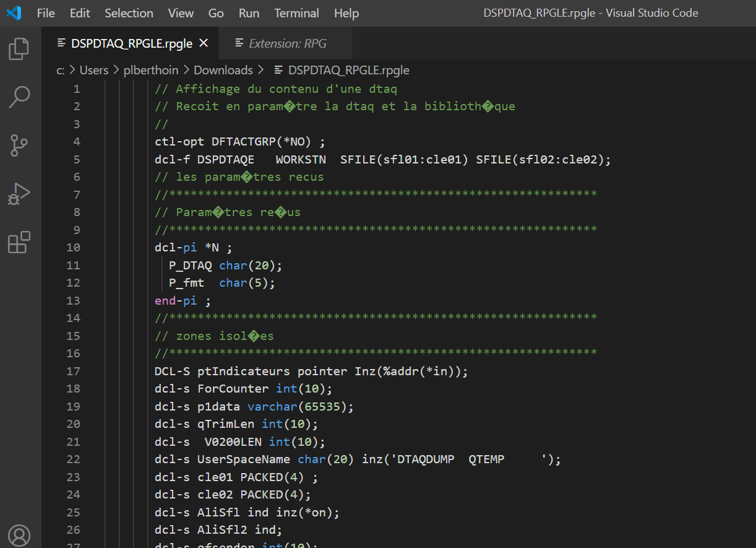756x548 pixels.
Task: Click 'WORKSTN' in the dcl-f line
Action: [301, 160]
